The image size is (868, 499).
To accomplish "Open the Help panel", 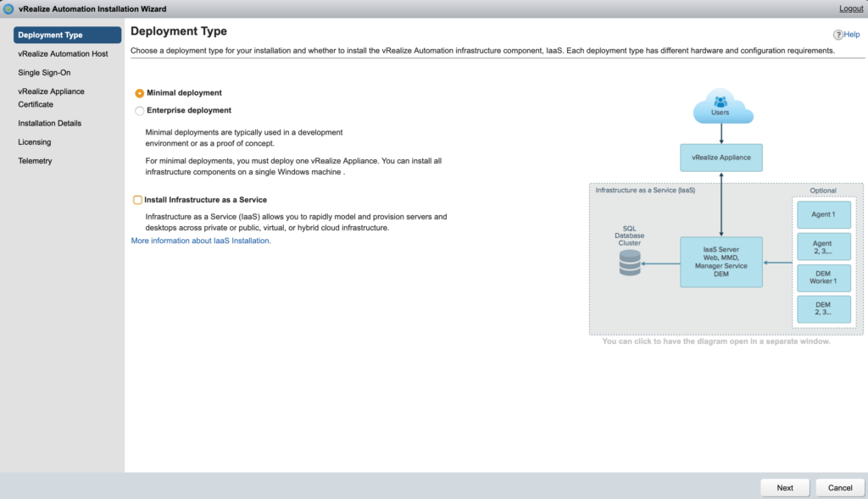I will point(849,34).
